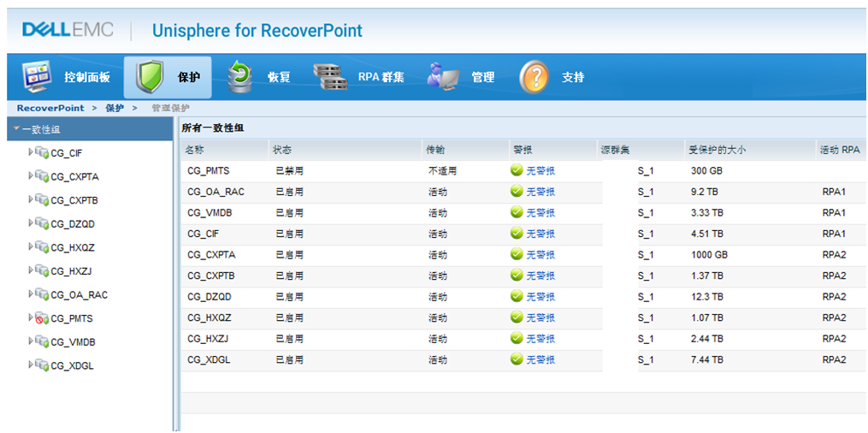
Task: Click the 已禁用 status of CG_PMTS
Action: 289,171
